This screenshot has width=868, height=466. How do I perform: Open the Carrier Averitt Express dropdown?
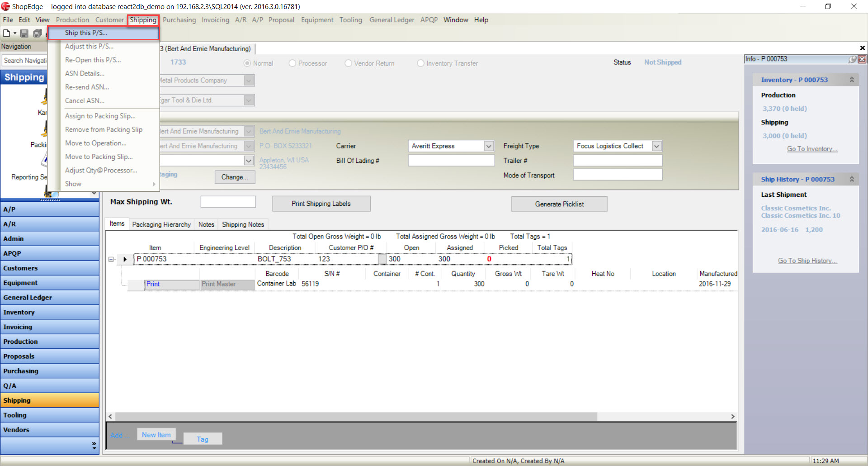(x=489, y=146)
